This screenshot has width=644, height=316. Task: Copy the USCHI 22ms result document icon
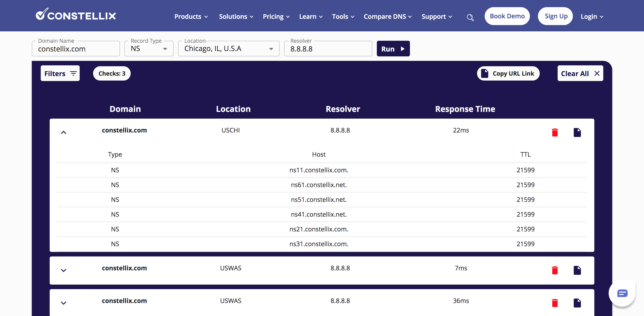click(577, 132)
